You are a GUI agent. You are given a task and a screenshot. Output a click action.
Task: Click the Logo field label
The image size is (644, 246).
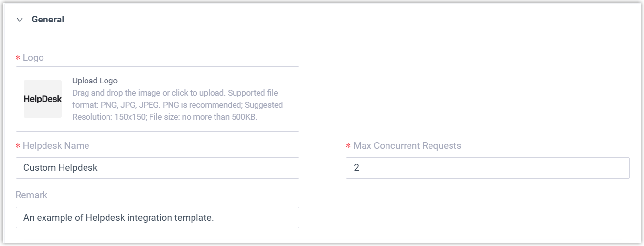click(x=33, y=58)
